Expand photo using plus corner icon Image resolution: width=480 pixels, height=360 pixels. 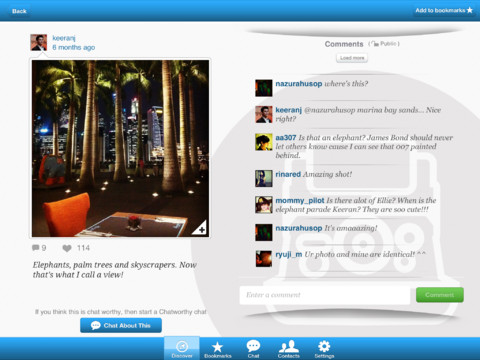coord(201,229)
